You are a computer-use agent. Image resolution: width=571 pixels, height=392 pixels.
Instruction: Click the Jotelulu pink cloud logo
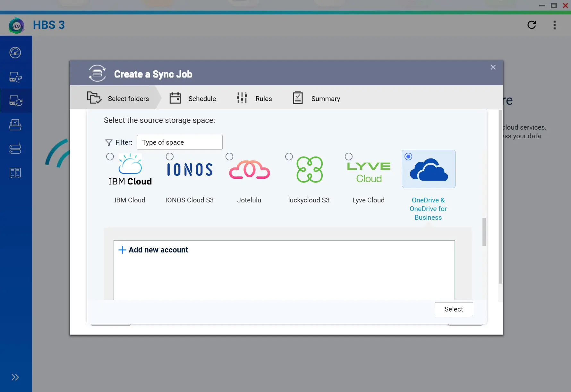point(250,169)
